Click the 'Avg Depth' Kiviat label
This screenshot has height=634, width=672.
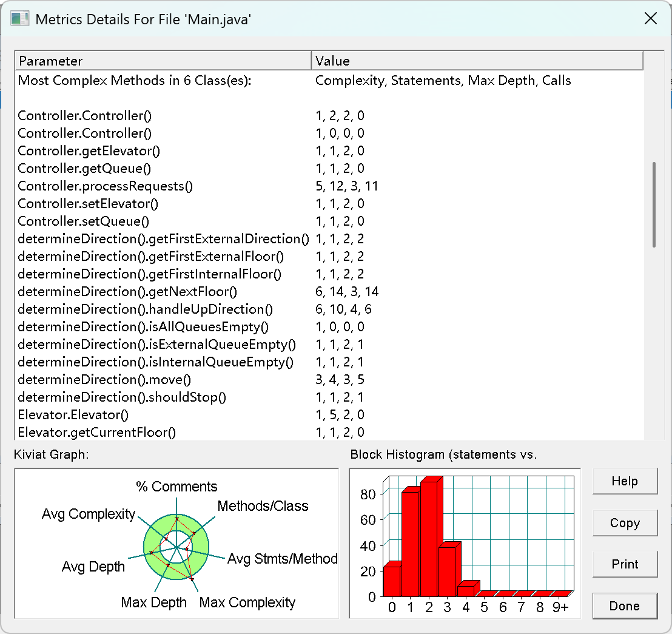93,567
